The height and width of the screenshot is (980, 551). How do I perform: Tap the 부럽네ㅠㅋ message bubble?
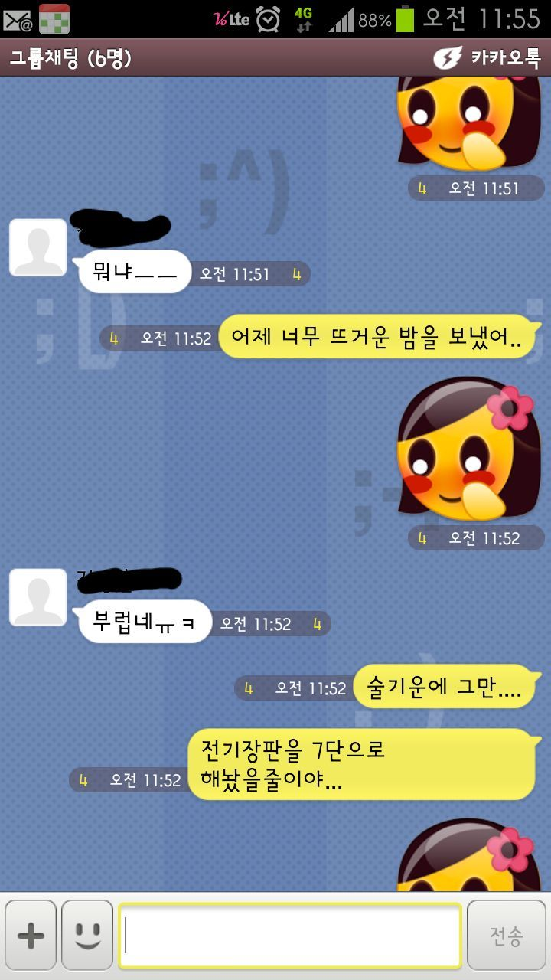pyautogui.click(x=144, y=621)
